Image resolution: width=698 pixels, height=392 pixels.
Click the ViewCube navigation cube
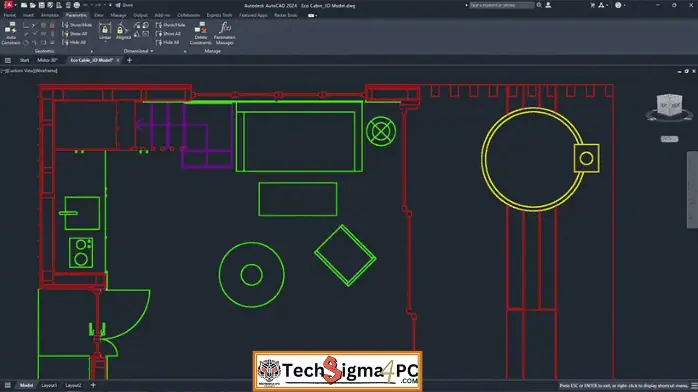click(x=670, y=106)
